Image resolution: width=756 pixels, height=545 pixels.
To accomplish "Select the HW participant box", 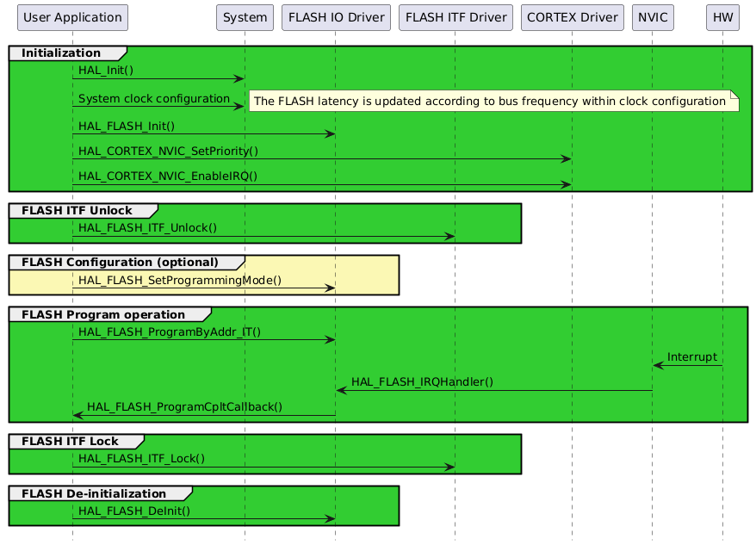I will 722,17.
